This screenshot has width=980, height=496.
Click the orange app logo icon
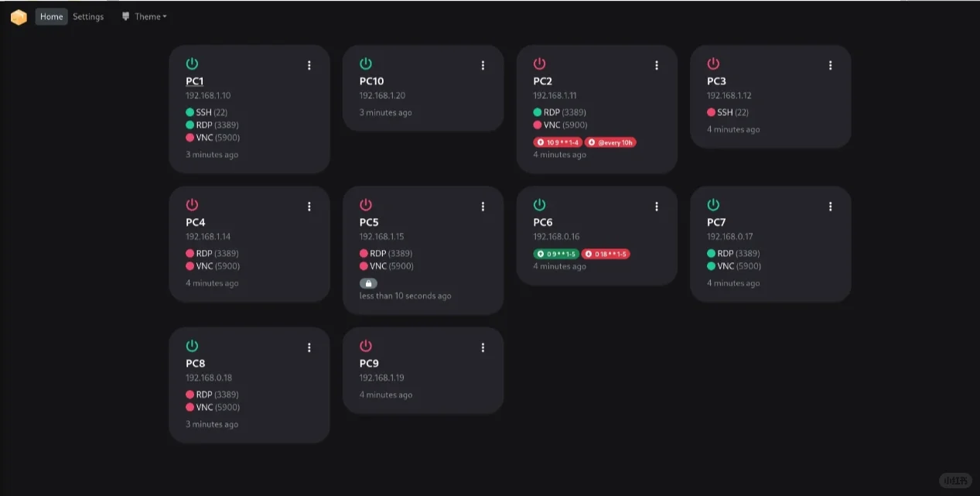click(x=19, y=17)
